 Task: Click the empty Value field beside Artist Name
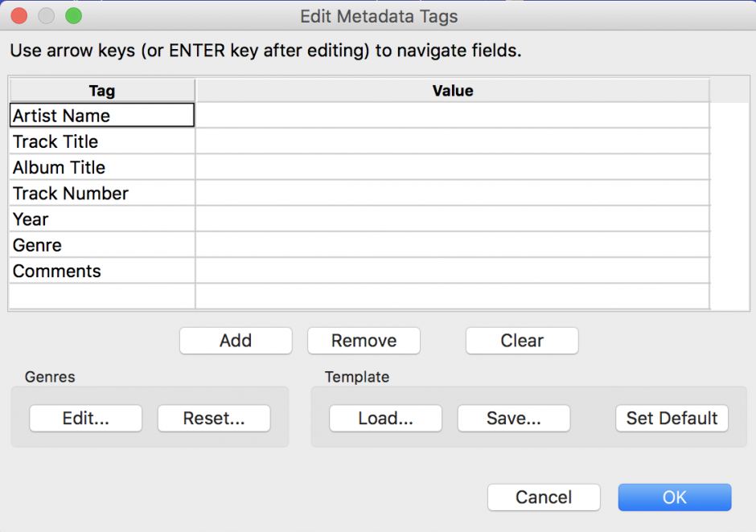[x=452, y=115]
